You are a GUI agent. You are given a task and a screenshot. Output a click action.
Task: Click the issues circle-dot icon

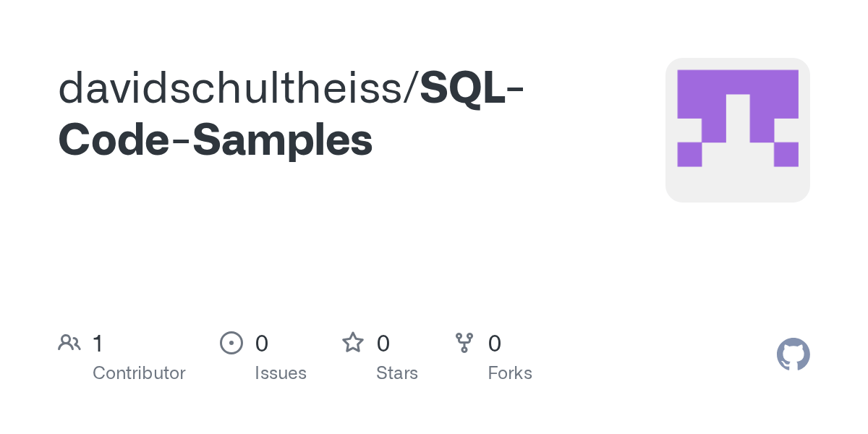(231, 342)
